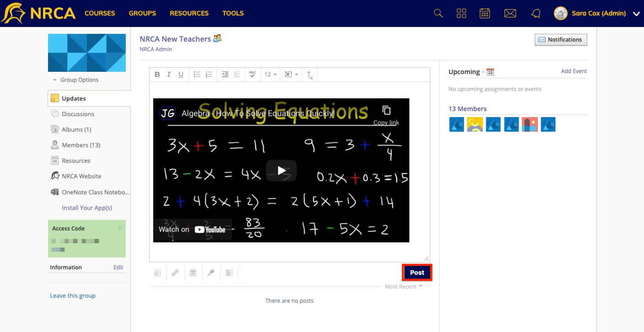Click the Sara Cox profile avatar
644x332 pixels.
point(561,13)
